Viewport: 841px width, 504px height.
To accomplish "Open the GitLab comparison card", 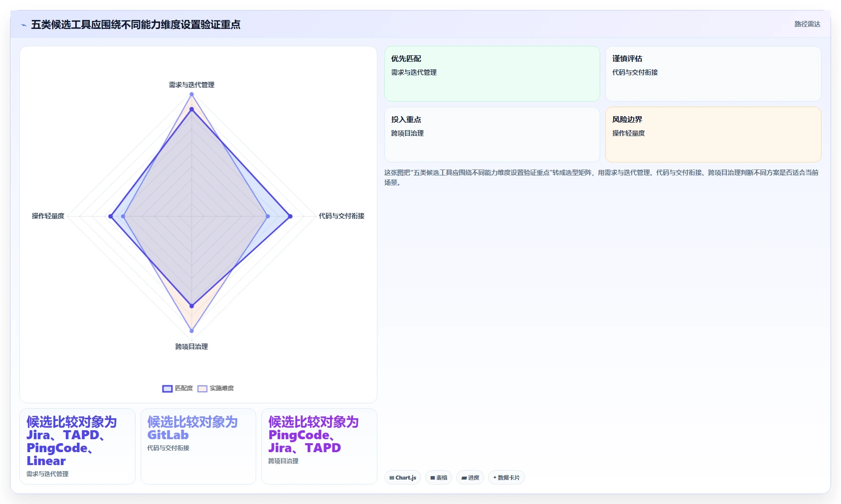I will (198, 446).
